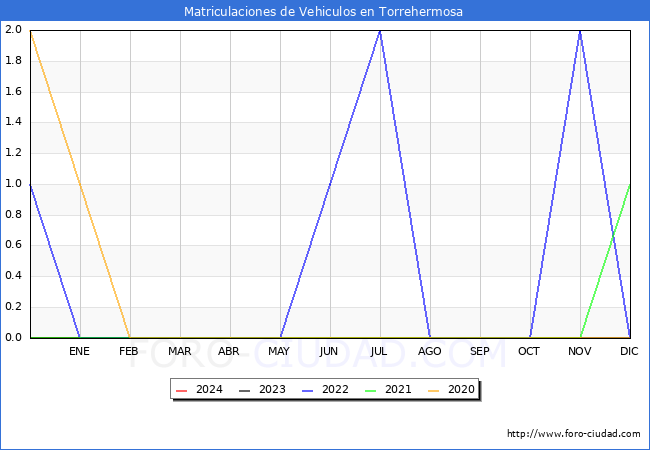The width and height of the screenshot is (650, 450).
Task: Click the SEP month axis label
Action: coord(480,351)
